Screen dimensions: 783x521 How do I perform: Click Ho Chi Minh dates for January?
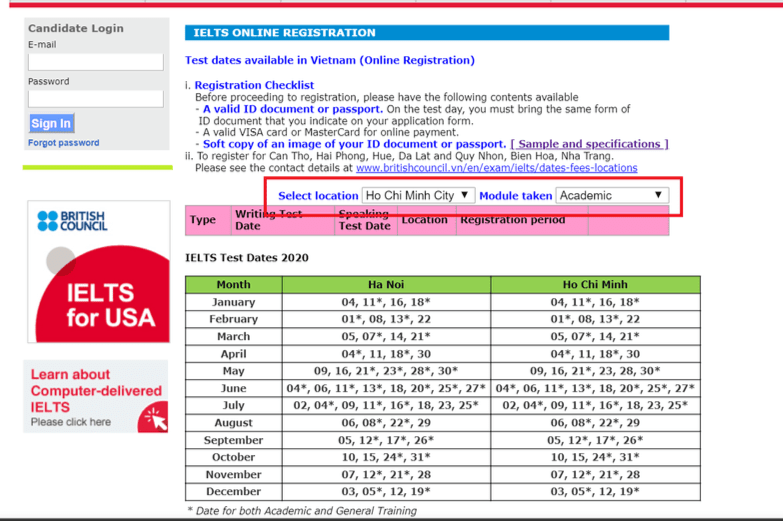(x=595, y=302)
